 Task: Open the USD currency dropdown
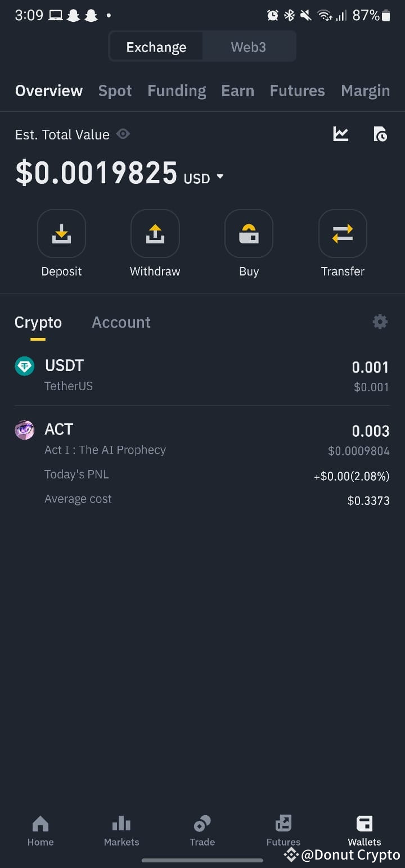[x=204, y=178]
